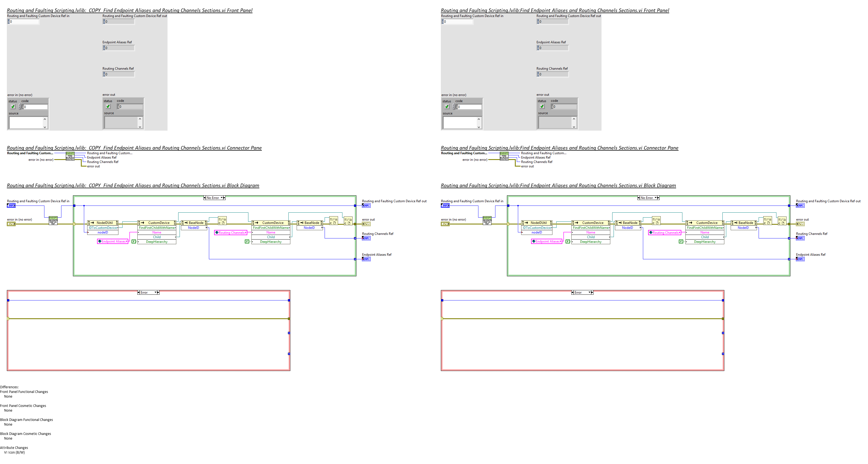868x464 pixels.
Task: Toggle error in status checkbox on COPY front panel
Action: click(13, 106)
